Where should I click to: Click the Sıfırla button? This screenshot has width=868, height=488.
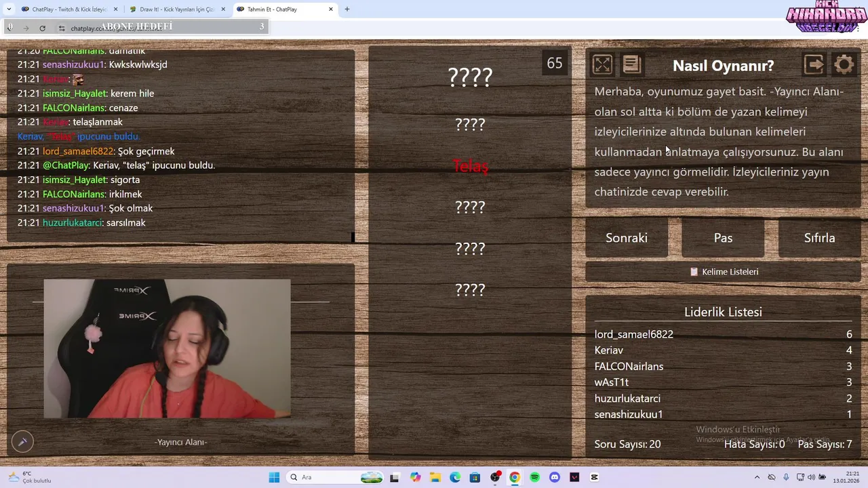pos(819,238)
